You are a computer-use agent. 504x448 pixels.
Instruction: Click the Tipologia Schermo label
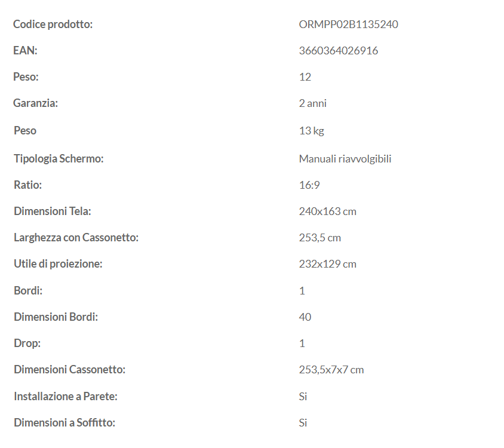coord(59,158)
